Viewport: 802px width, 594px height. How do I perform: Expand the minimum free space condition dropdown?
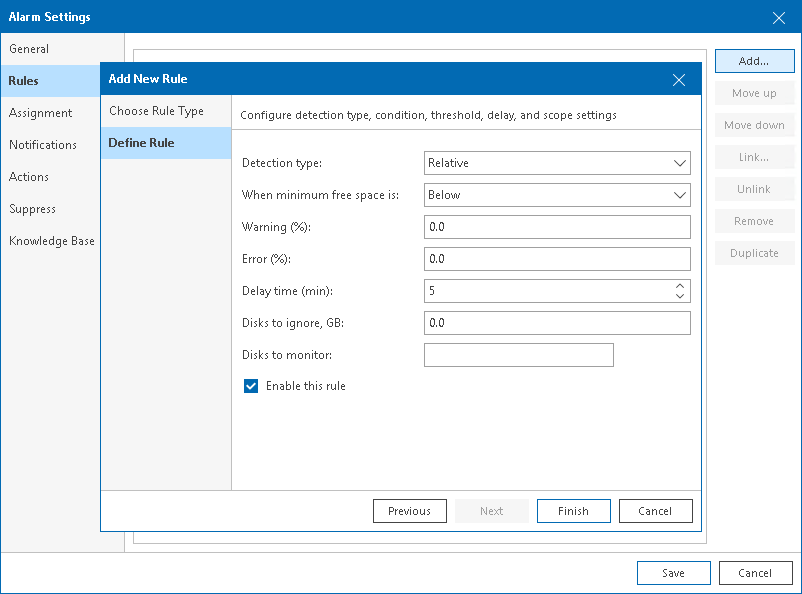pyautogui.click(x=557, y=195)
